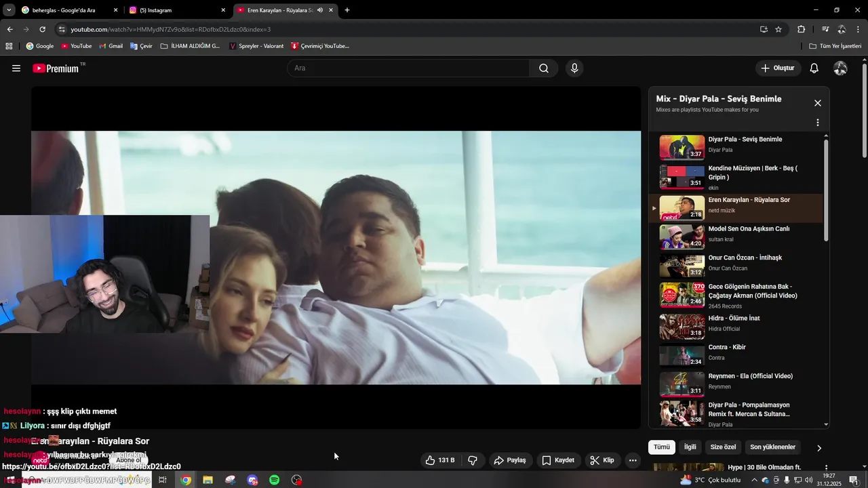868x488 pixels.
Task: Open Tüm Yer İşaretleri bookmarks folder
Action: point(835,46)
